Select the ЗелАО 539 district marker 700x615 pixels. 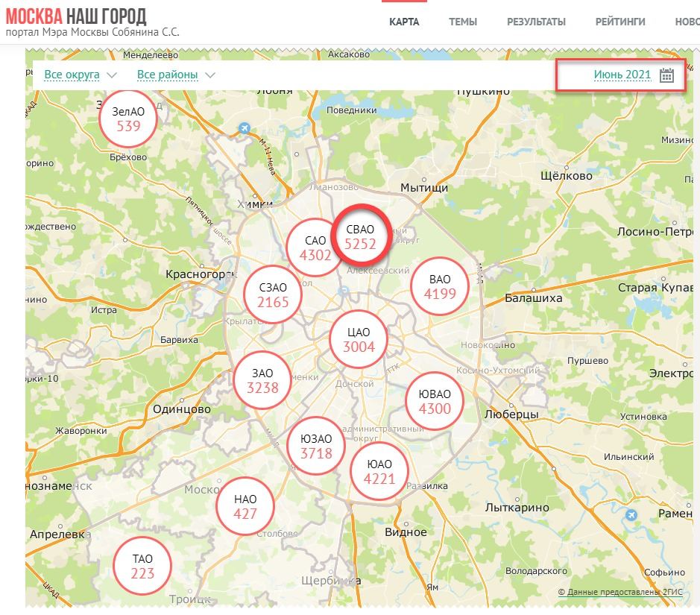click(x=128, y=119)
